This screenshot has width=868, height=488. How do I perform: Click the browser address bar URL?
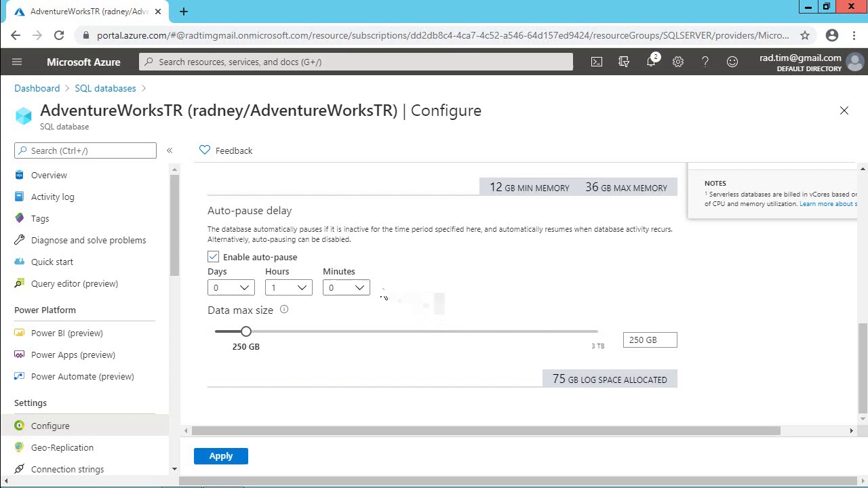point(443,35)
